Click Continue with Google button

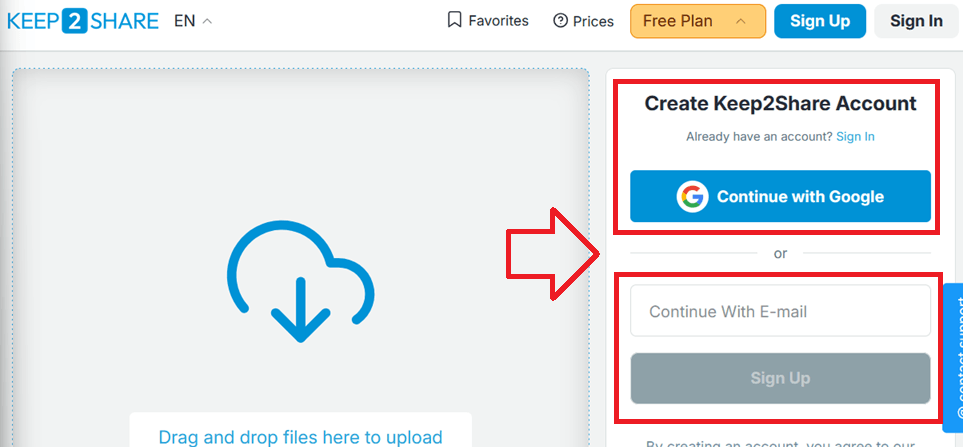click(780, 196)
